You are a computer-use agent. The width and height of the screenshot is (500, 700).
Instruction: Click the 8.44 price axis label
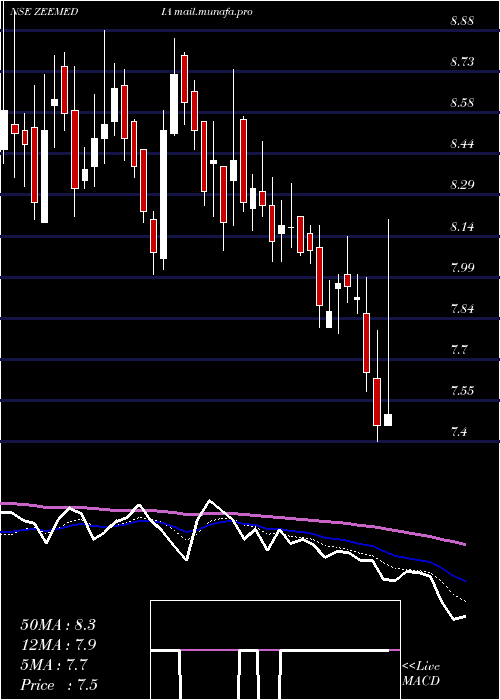pyautogui.click(x=462, y=144)
